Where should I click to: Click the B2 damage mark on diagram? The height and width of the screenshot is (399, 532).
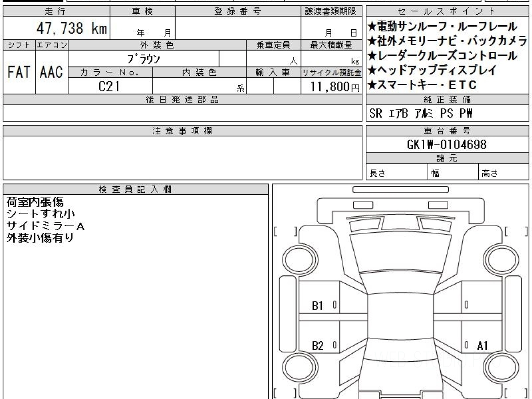coord(317,346)
